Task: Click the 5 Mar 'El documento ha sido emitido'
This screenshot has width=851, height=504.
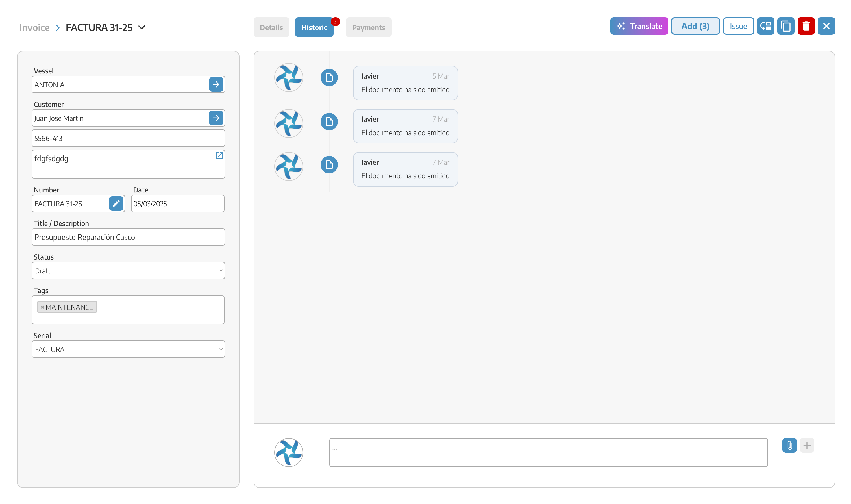Action: (405, 90)
